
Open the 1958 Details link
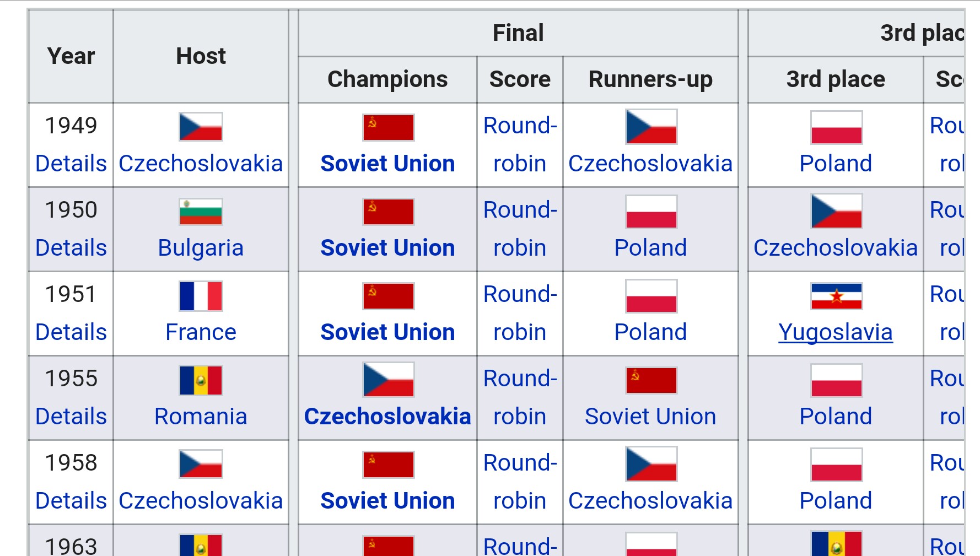click(71, 501)
